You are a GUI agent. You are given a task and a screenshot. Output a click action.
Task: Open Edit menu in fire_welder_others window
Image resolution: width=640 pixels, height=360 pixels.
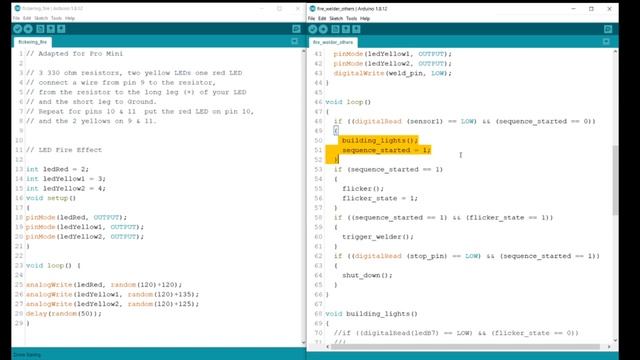point(322,18)
